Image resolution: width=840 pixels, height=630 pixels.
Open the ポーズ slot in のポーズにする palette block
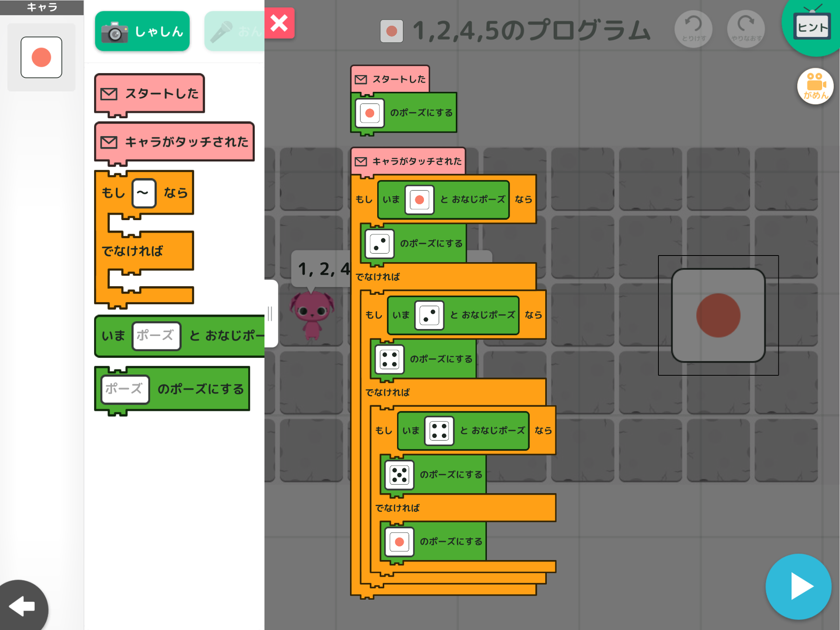125,389
